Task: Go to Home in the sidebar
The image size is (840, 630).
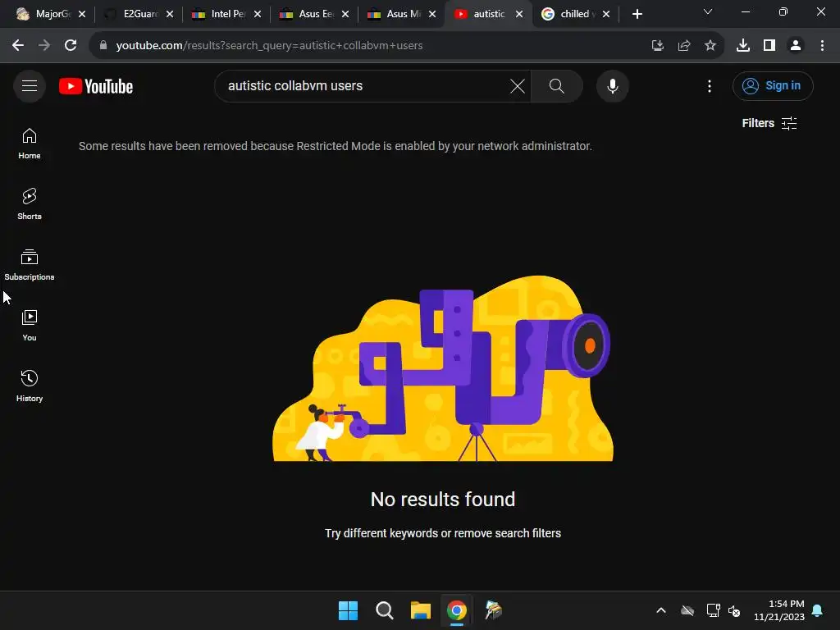Action: point(30,144)
